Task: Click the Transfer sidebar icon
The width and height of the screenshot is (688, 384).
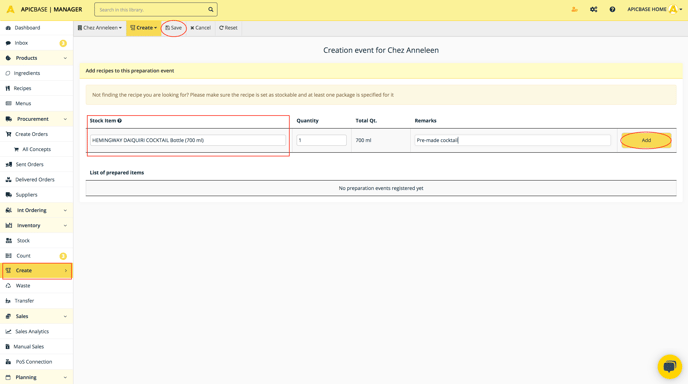Action: pos(8,301)
